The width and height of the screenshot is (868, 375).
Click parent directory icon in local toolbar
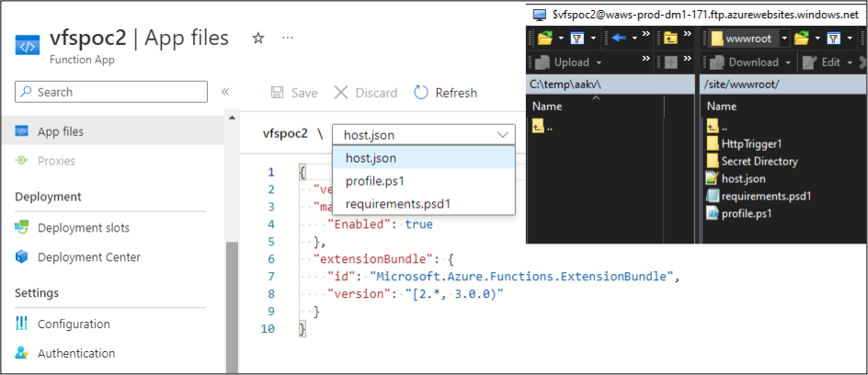pos(670,39)
